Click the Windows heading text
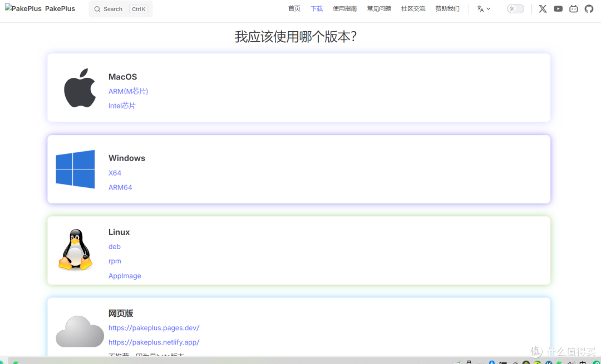The height and width of the screenshot is (364, 601). point(127,158)
